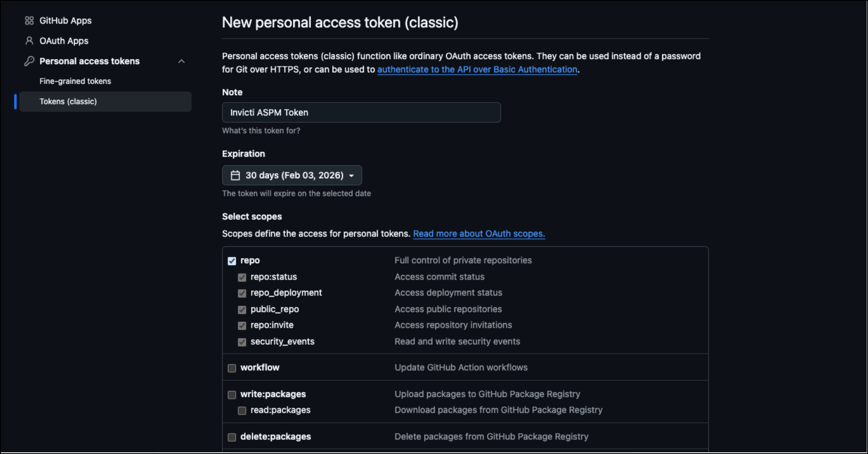Select Tokens (classic) in sidebar
868x454 pixels.
point(68,101)
